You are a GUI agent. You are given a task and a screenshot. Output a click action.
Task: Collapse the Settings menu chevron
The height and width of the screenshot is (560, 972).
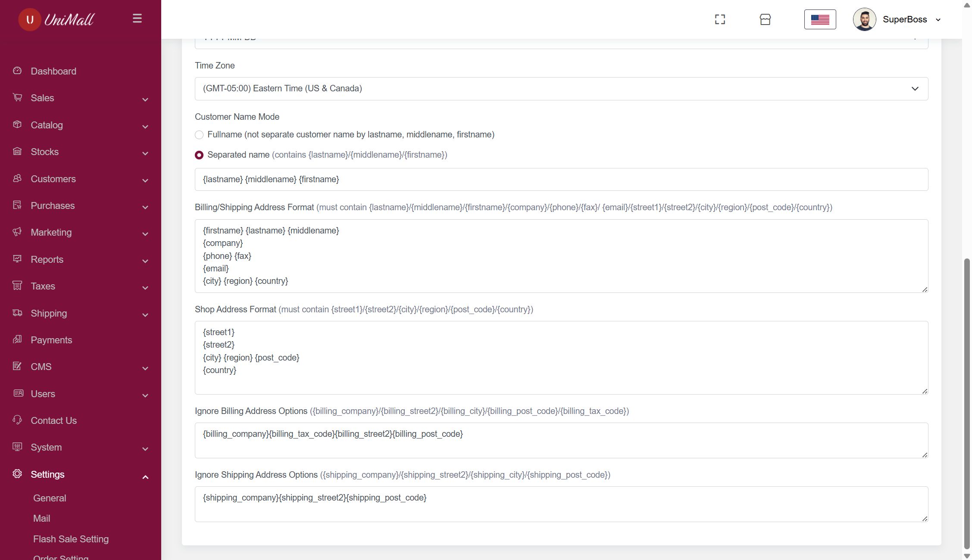tap(145, 477)
